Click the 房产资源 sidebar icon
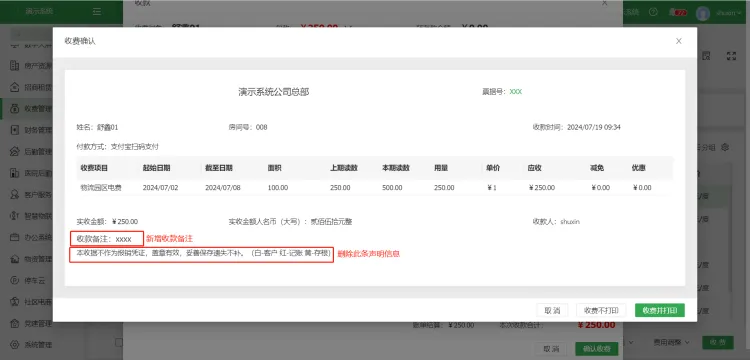 pos(15,66)
